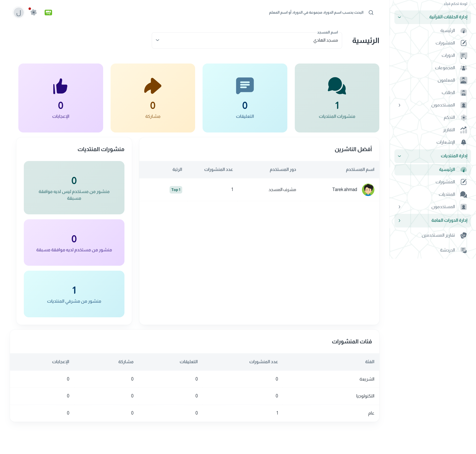Click the chat icon (الدردشة)
Image resolution: width=476 pixels, height=454 pixels.
coord(463,250)
